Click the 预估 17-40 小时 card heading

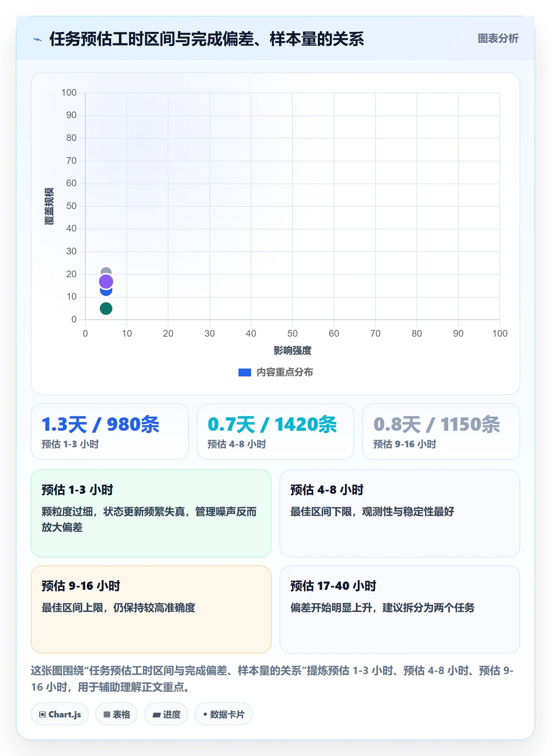pos(333,586)
